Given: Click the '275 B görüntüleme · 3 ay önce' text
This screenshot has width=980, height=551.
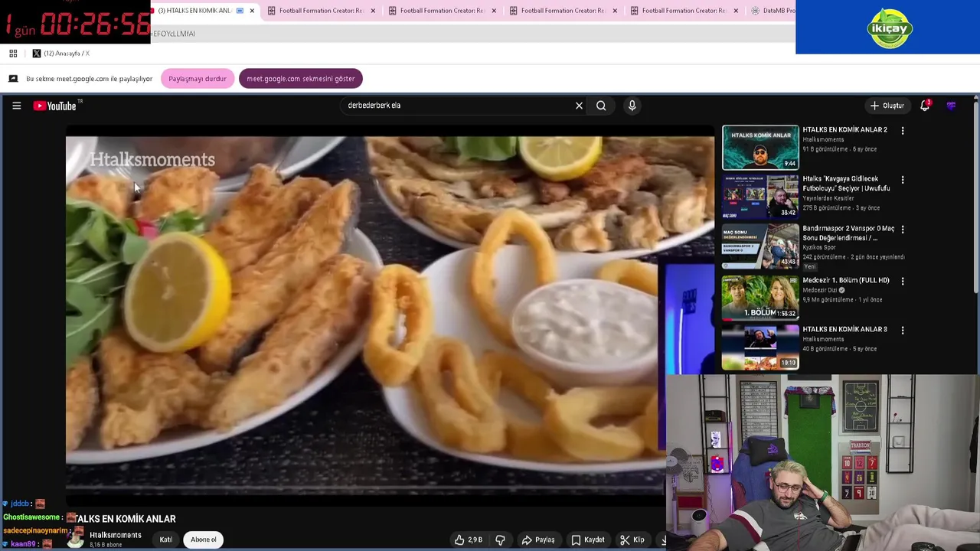Looking at the screenshot, I should (841, 208).
